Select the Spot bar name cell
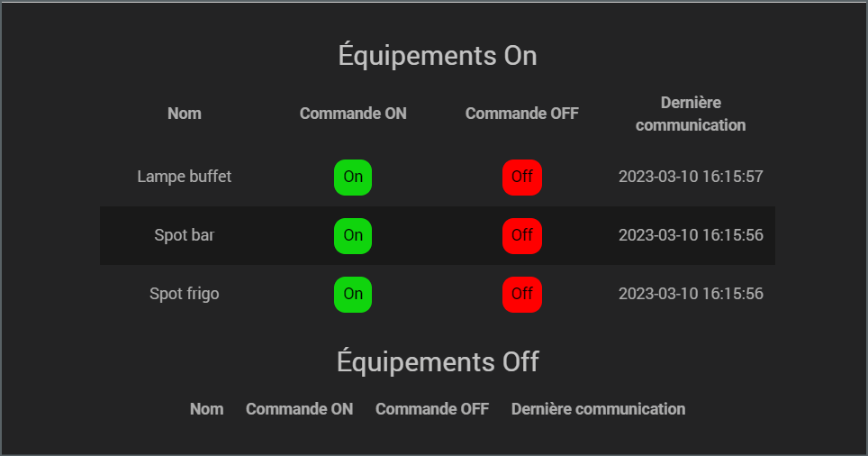 pos(185,235)
